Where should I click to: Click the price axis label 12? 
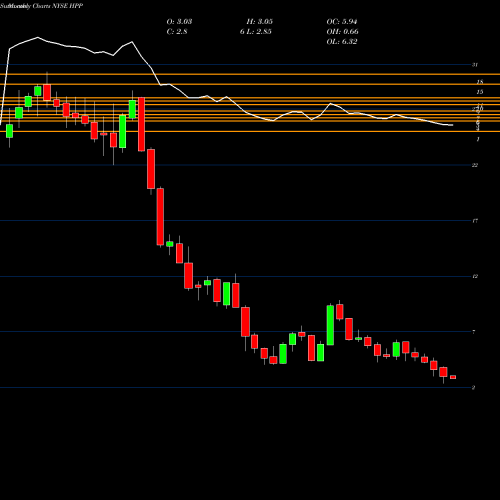coord(475,276)
